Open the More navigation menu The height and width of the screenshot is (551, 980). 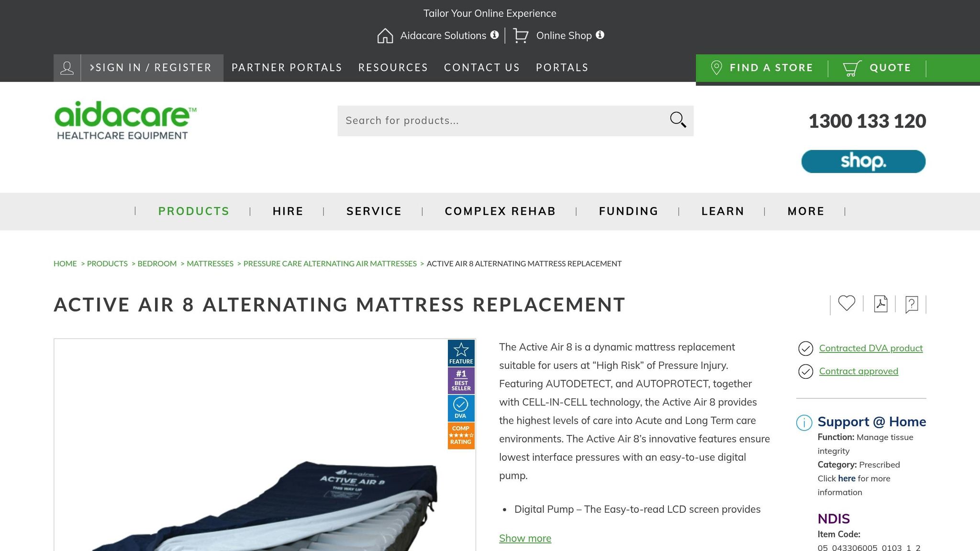tap(806, 211)
